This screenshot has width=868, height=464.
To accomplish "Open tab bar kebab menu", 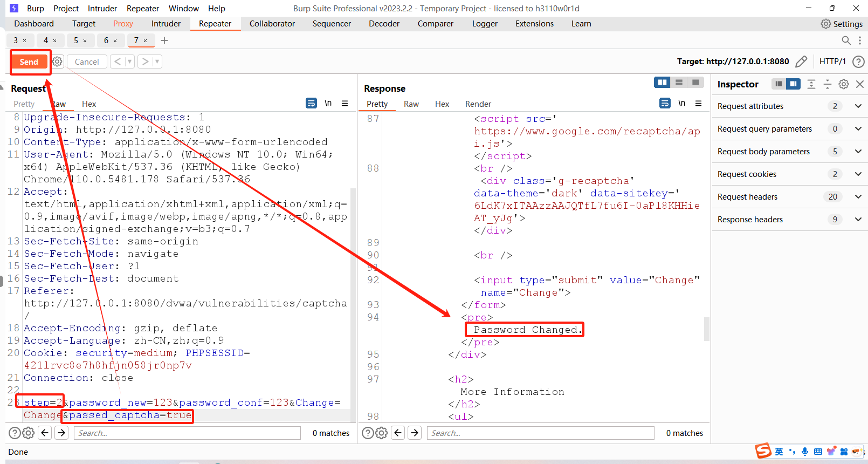I will click(860, 40).
